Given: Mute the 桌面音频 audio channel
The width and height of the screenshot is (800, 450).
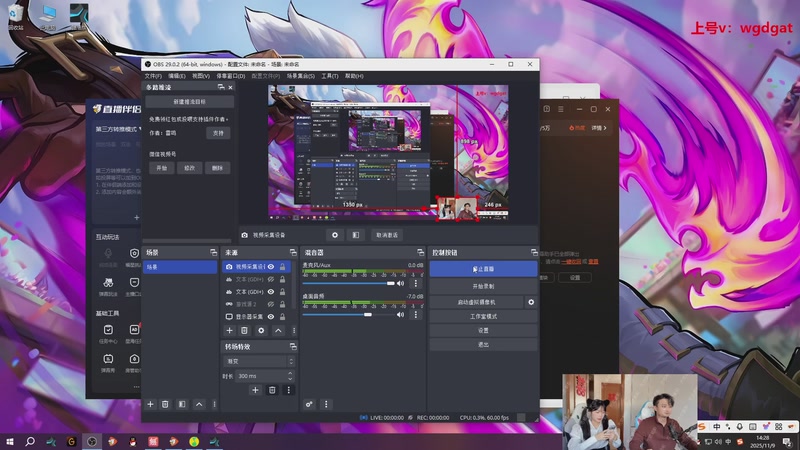Looking at the screenshot, I should (401, 314).
